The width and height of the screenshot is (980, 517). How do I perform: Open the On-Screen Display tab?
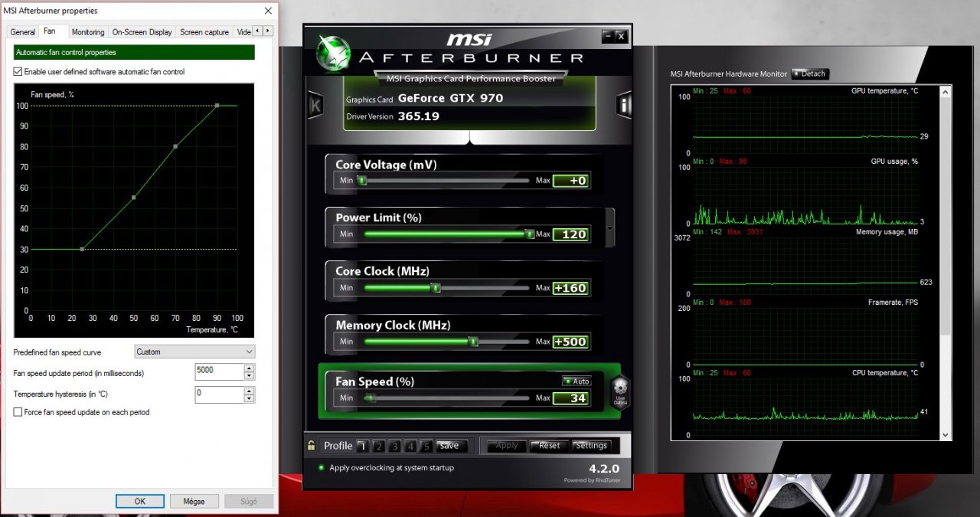[x=142, y=32]
